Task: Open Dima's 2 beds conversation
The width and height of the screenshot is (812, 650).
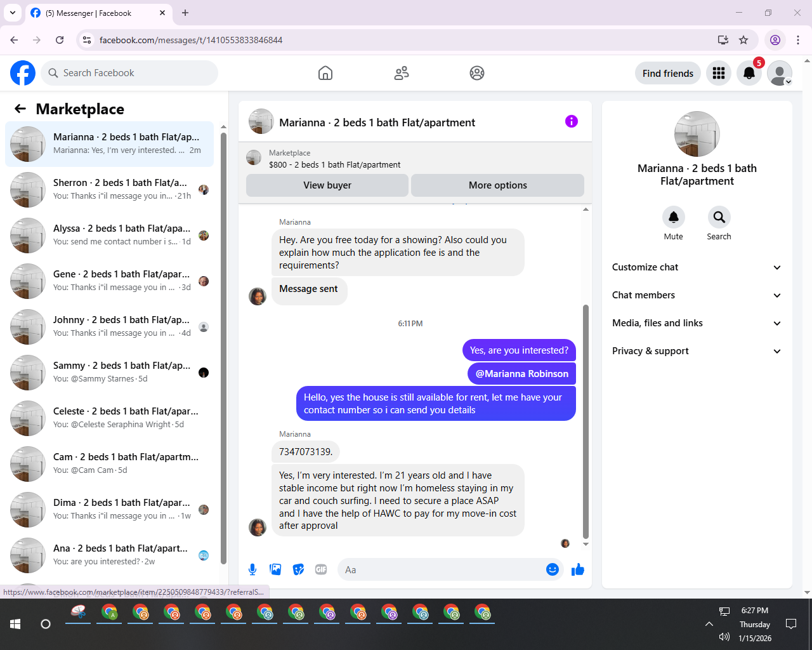Action: click(x=109, y=509)
